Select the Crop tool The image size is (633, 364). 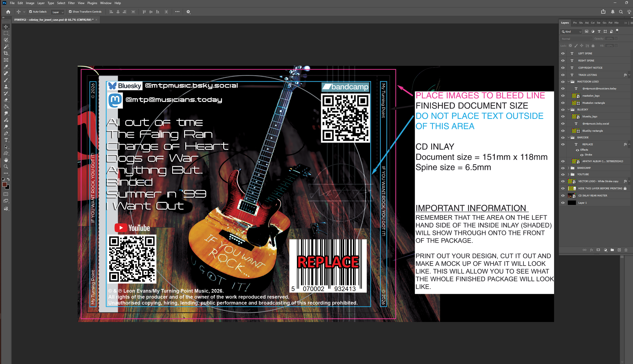(6, 53)
